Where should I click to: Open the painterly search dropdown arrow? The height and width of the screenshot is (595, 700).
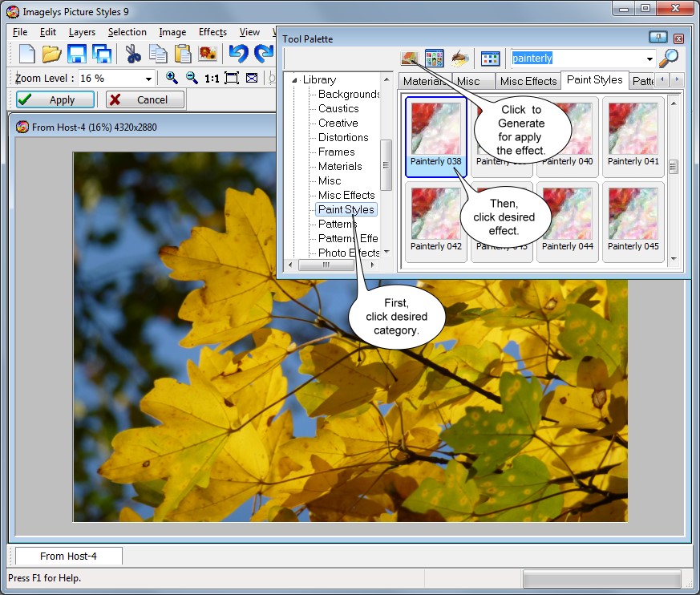point(649,59)
